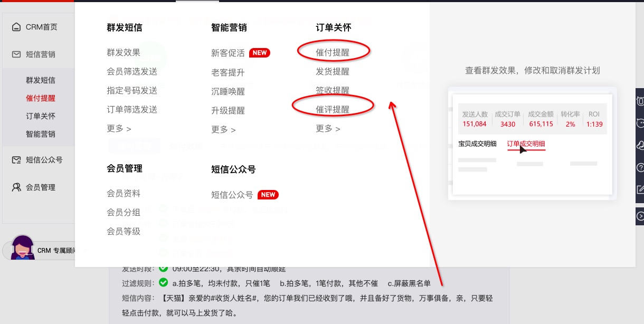The image size is (644, 324).
Task: Click the 短信营销 envelope icon
Action: click(17, 54)
